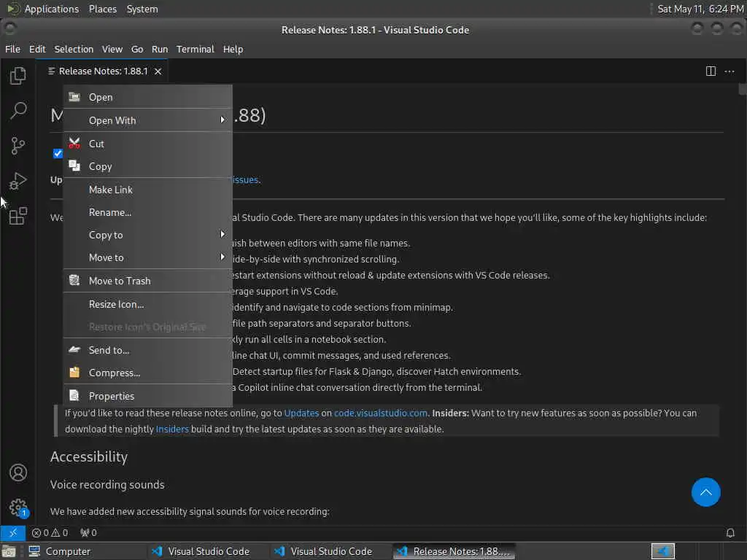Open the Terminal menu
Screen dimensions: 747x560
click(196, 49)
